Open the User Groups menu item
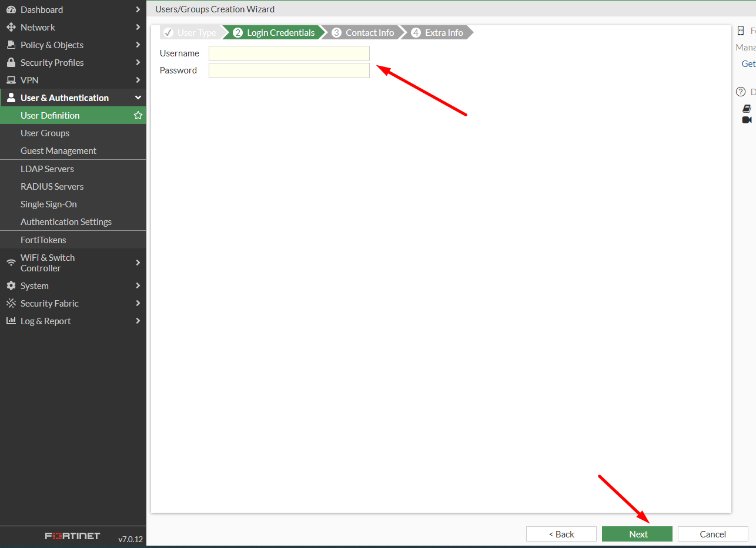Viewport: 756px width, 548px height. [x=45, y=133]
